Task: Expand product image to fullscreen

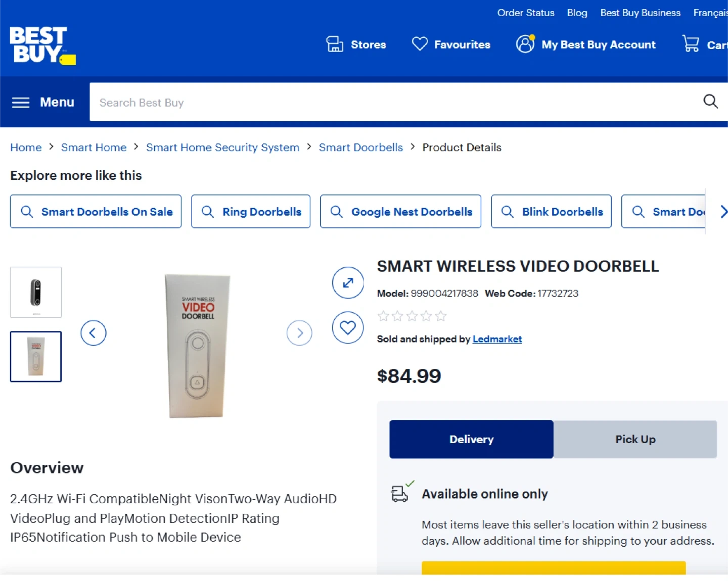Action: [348, 283]
